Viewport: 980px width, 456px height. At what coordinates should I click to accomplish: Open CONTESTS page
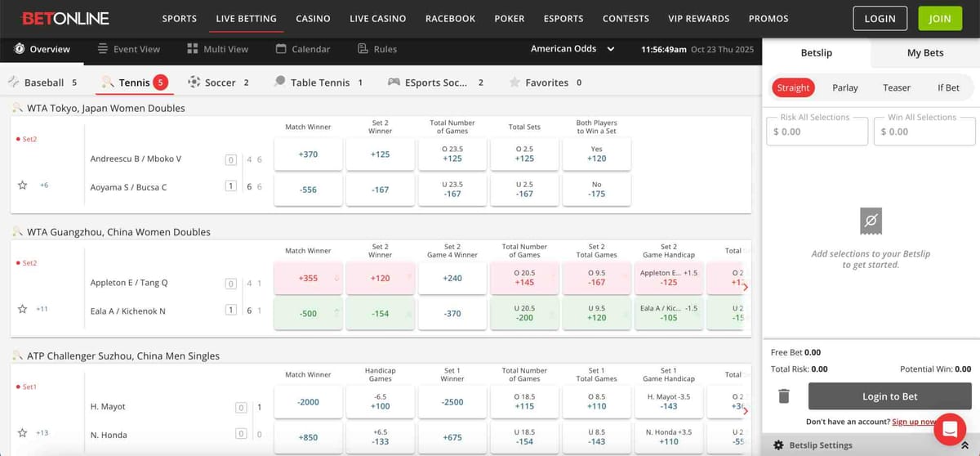(x=626, y=19)
